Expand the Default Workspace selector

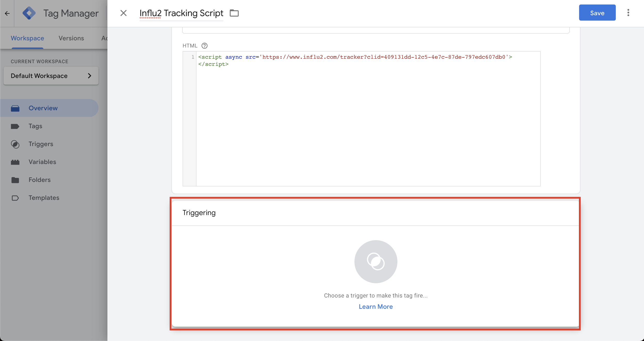(51, 76)
